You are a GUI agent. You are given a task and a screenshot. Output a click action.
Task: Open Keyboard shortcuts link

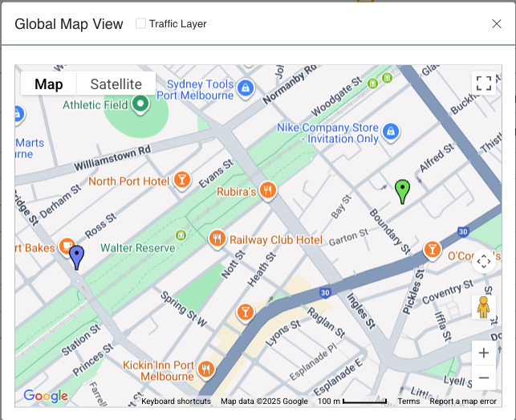(x=176, y=402)
